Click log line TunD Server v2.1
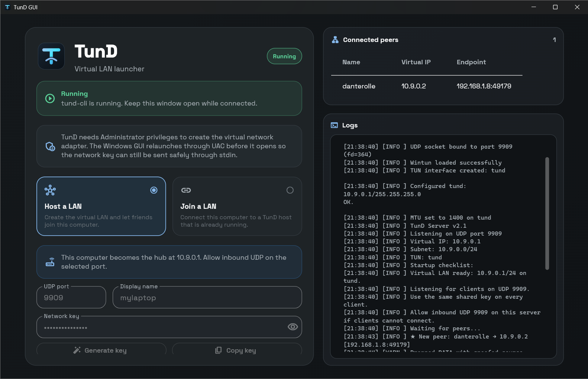Viewport: 588px width, 379px height. (405, 226)
